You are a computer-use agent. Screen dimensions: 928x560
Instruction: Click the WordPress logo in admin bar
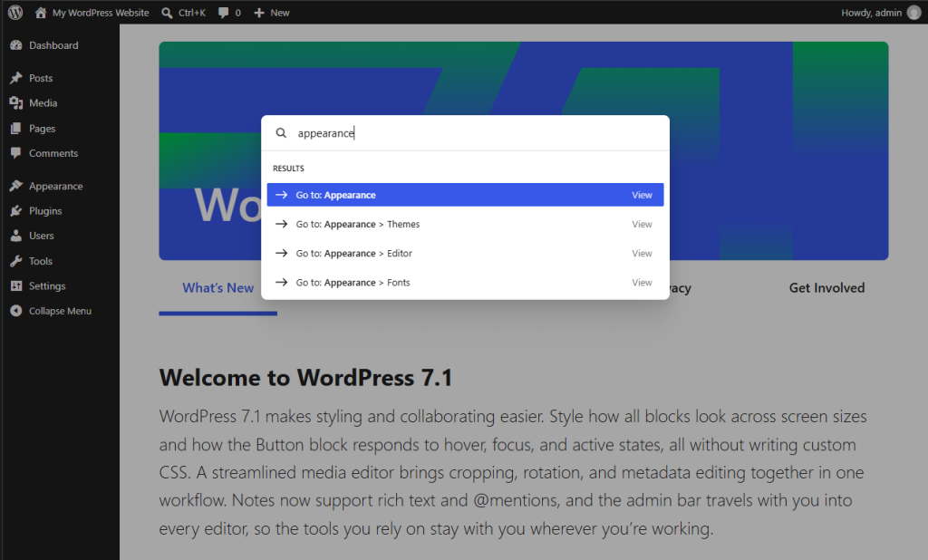(15, 13)
